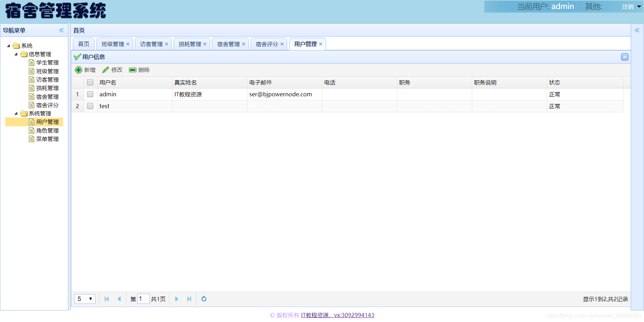This screenshot has height=322, width=644.
Task: Collapse the 信息管理 tree node arrow
Action: 16,54
